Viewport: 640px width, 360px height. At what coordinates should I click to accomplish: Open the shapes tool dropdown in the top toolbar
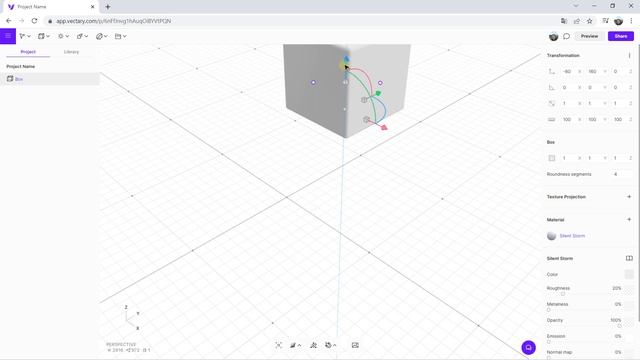[82, 36]
